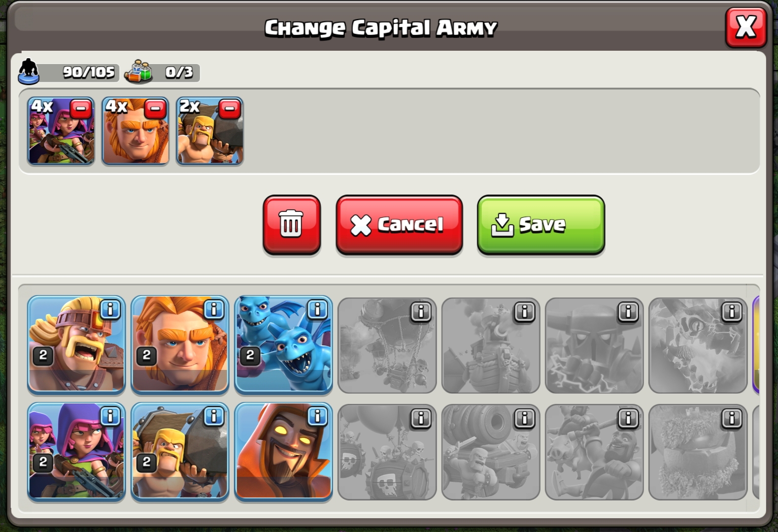
Task: Select the locked Hog Raiders card
Action: tap(594, 452)
